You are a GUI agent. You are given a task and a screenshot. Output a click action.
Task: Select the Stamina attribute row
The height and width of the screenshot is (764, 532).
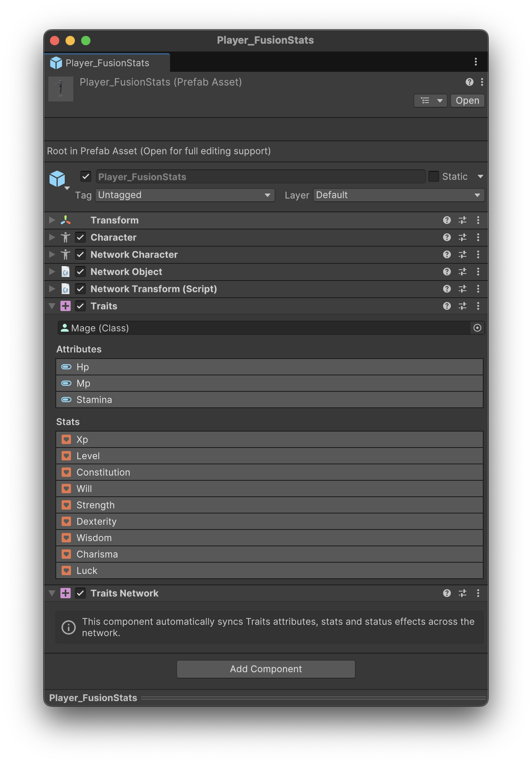click(269, 400)
